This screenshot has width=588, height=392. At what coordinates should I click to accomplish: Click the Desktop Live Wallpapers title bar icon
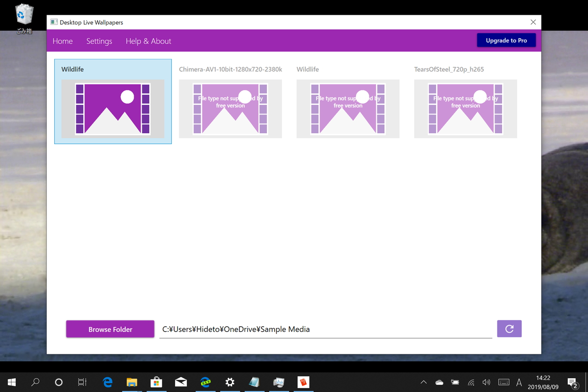[x=54, y=22]
